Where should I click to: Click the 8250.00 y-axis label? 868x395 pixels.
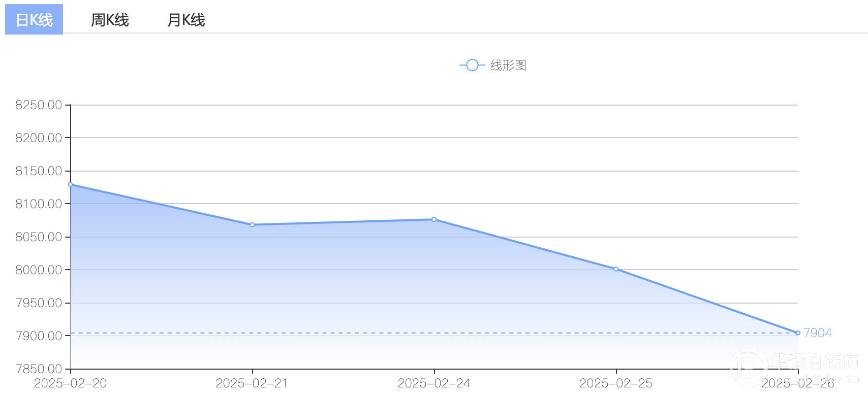click(x=39, y=105)
